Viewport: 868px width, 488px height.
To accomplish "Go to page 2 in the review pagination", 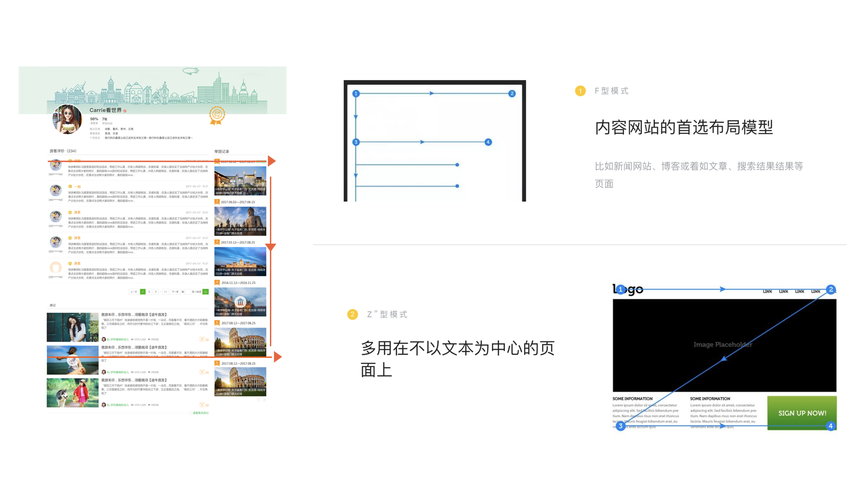I will [149, 291].
